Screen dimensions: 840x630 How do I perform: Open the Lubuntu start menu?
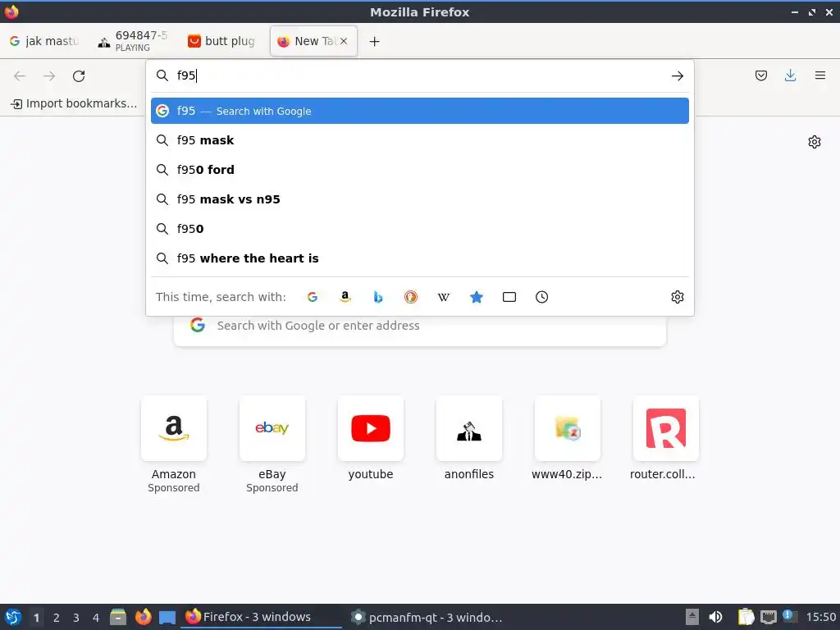click(x=13, y=617)
